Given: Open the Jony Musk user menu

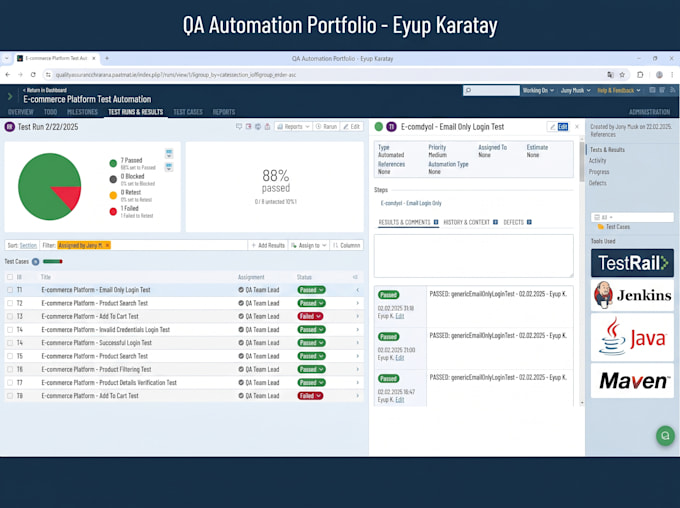Looking at the screenshot, I should point(575,90).
